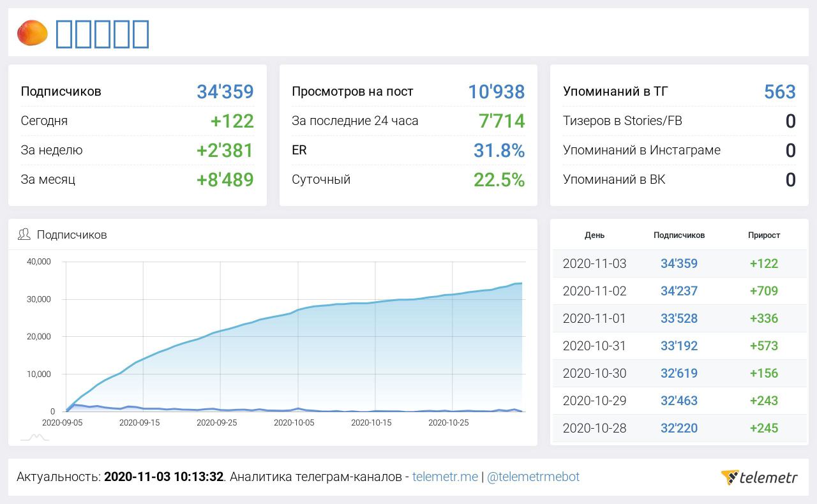
Task: Click the 'Тизеров в Stories/FB' label
Action: [622, 121]
